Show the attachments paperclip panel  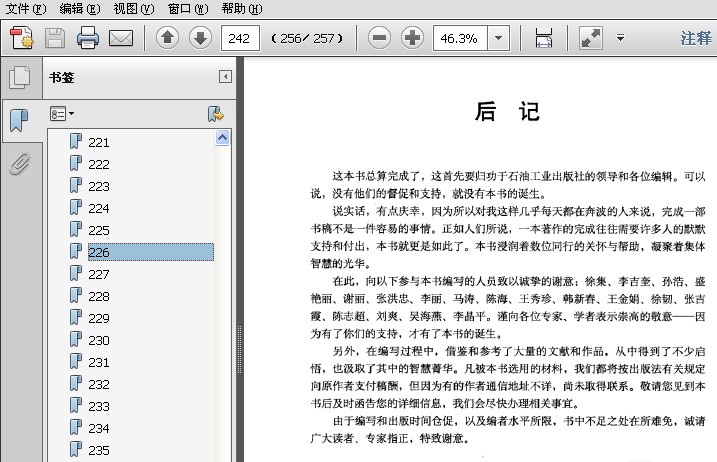coord(19,164)
